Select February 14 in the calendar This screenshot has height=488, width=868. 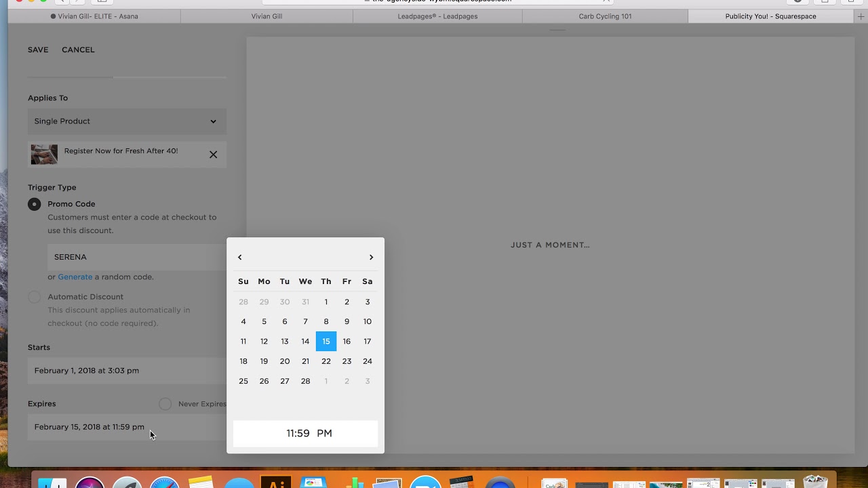pyautogui.click(x=305, y=342)
